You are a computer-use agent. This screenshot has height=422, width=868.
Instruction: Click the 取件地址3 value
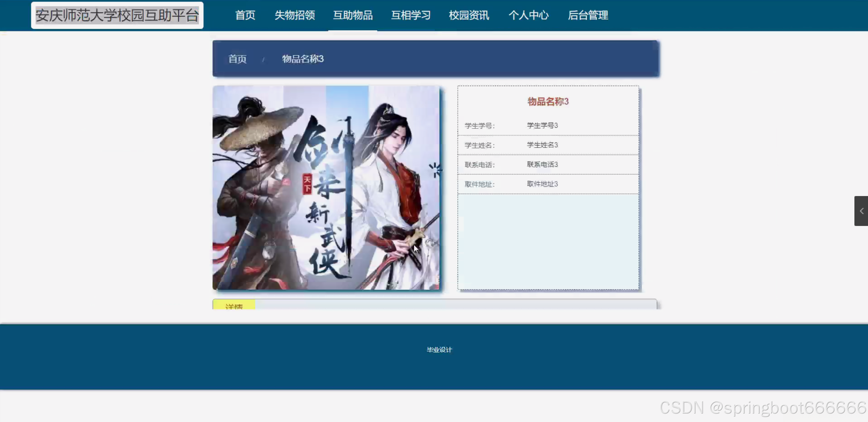coord(542,184)
